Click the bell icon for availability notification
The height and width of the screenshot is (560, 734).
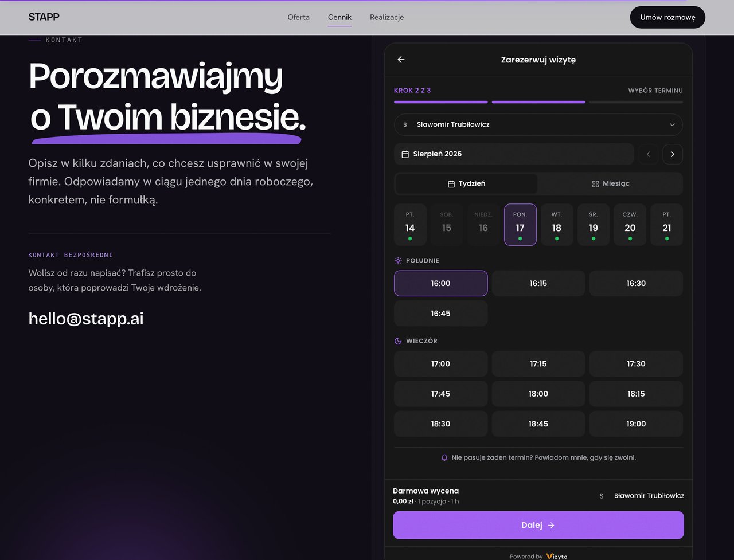point(444,457)
